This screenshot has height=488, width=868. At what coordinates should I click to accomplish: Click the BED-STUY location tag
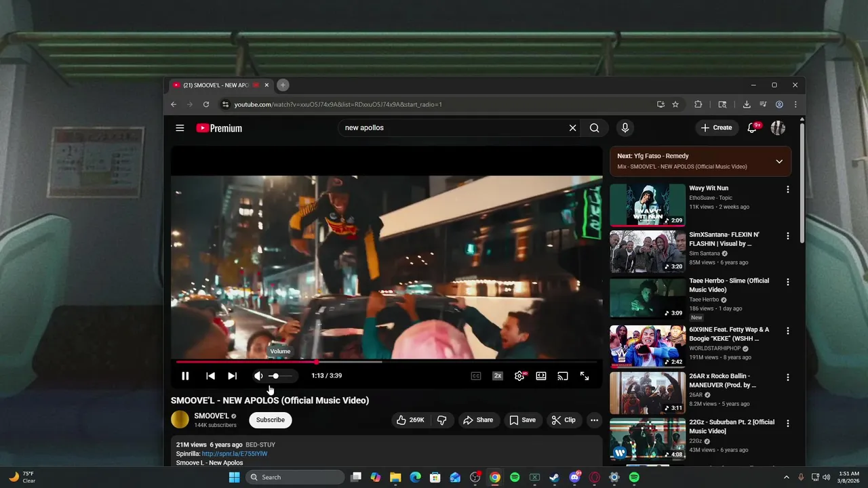[x=260, y=445]
